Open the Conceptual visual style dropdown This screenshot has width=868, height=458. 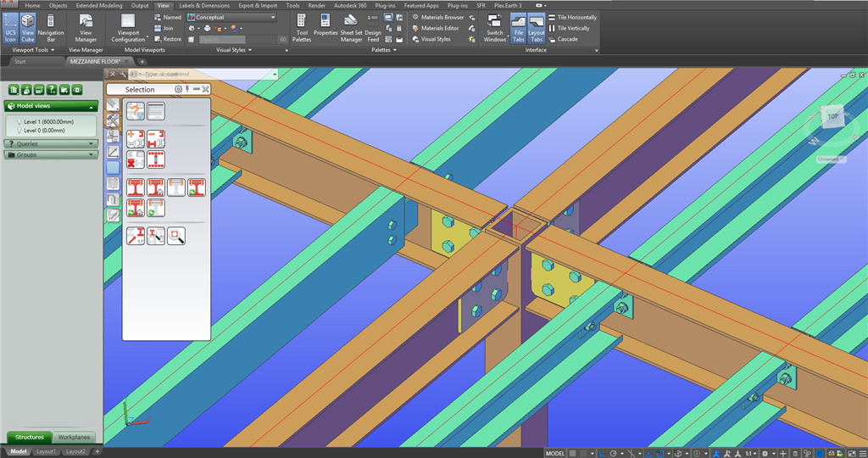[x=231, y=17]
